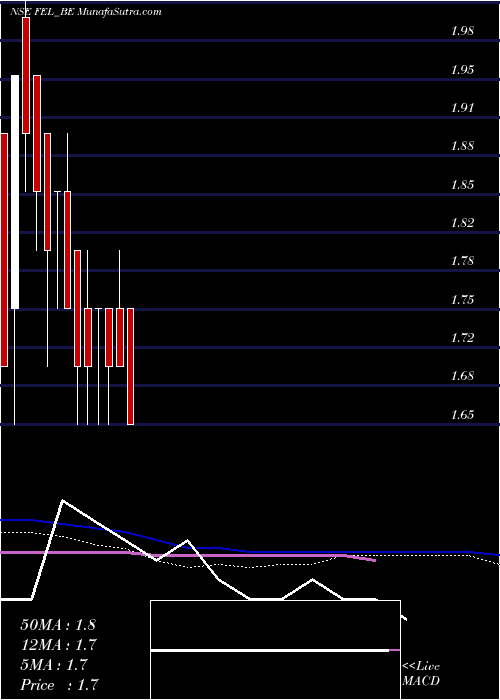Select the 1.78 price axis label
This screenshot has width=500, height=700.
coord(462,261)
